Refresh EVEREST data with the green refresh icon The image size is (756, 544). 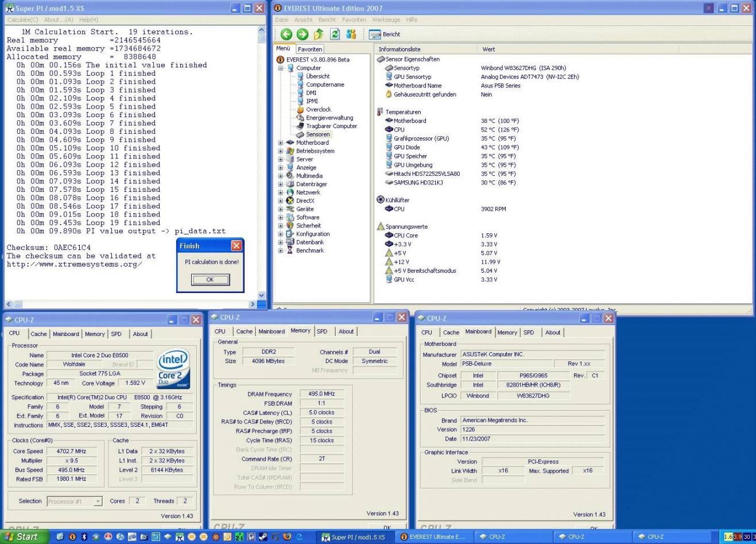click(335, 34)
